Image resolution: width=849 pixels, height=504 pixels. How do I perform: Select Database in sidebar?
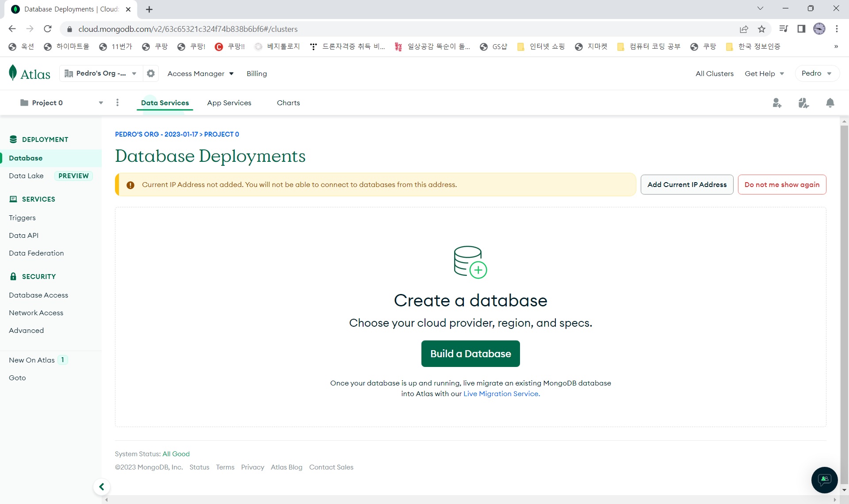click(51, 158)
